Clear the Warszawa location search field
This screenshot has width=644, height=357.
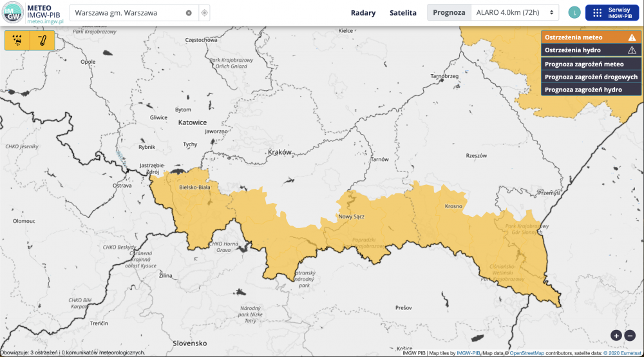pos(189,13)
